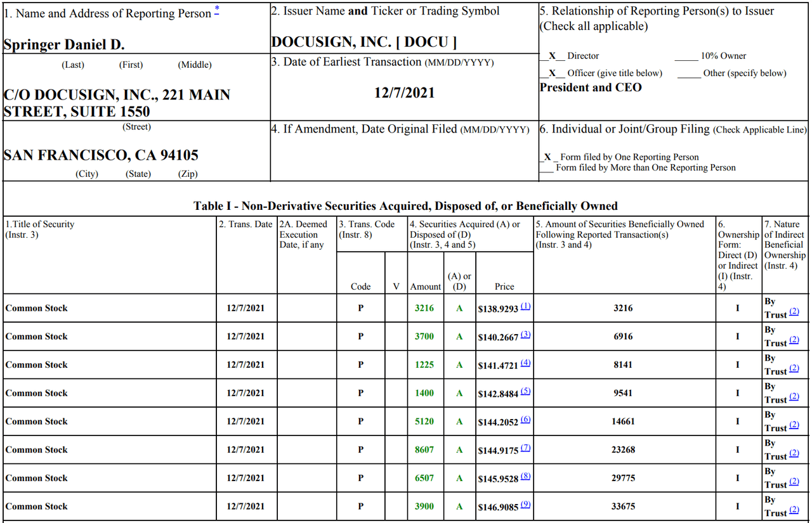Click the 2A. Deemed Execution Date header
This screenshot has width=812, height=523.
click(x=304, y=235)
